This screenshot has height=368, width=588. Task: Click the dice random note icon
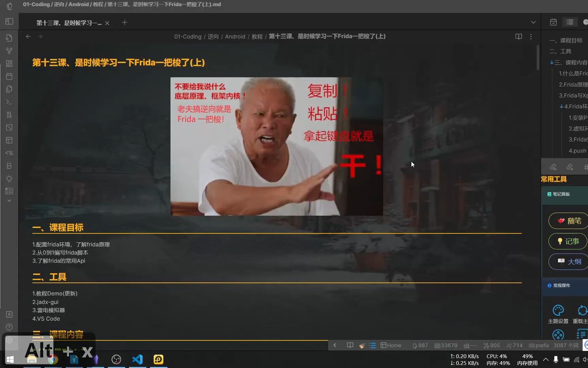9,127
